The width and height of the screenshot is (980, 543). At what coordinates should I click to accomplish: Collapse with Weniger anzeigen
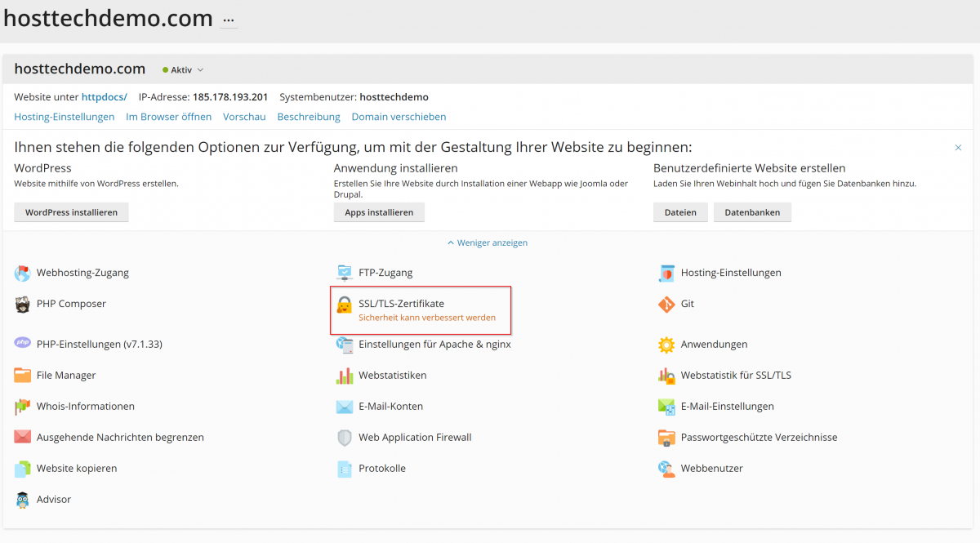(488, 243)
